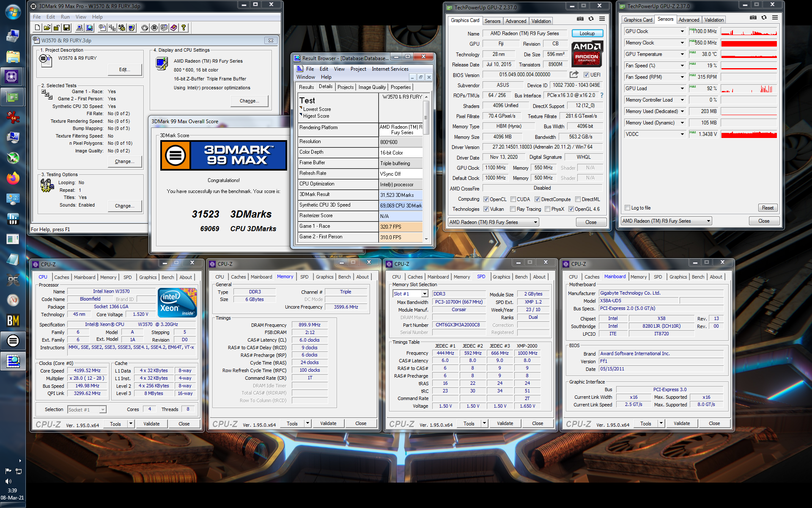Open Internet Services menu in Result Browser

(390, 69)
